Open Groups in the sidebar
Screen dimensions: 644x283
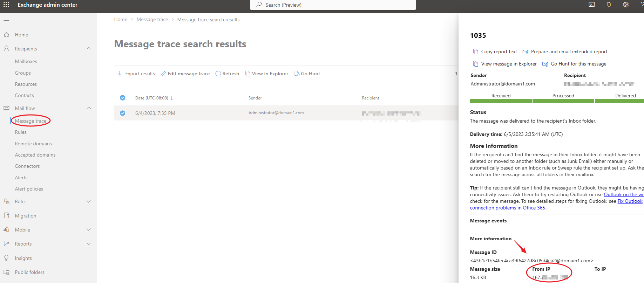[23, 73]
